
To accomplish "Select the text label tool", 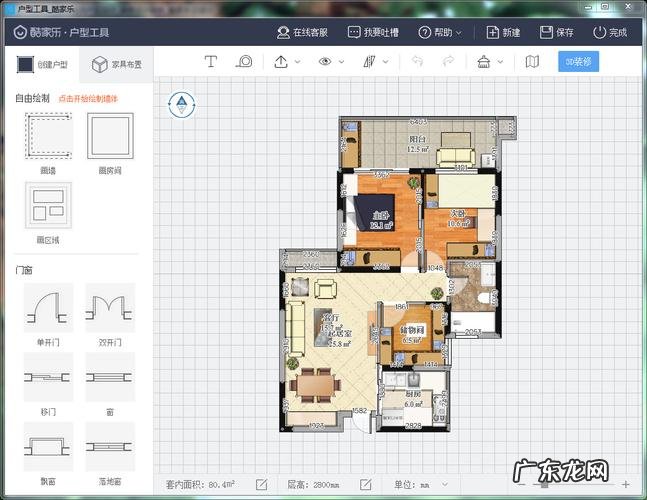I will click(x=211, y=62).
